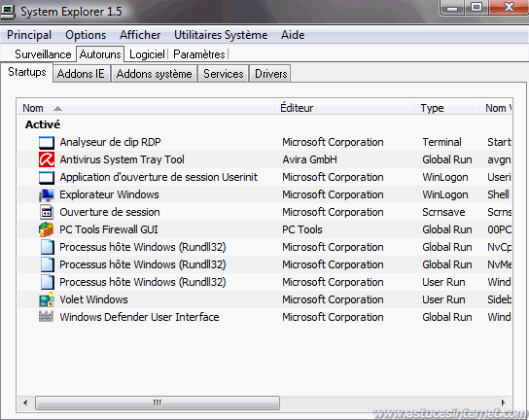Close the System Explorer window

pyautogui.click(x=508, y=7)
